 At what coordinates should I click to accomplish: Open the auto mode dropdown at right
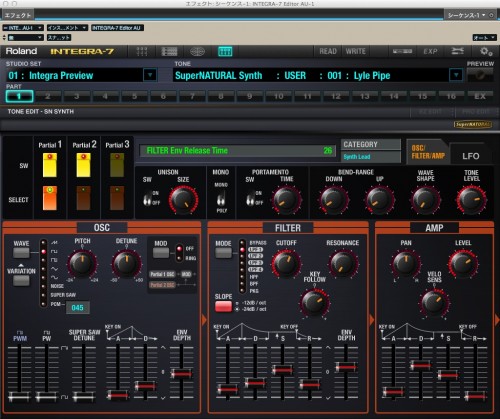pyautogui.click(x=484, y=38)
